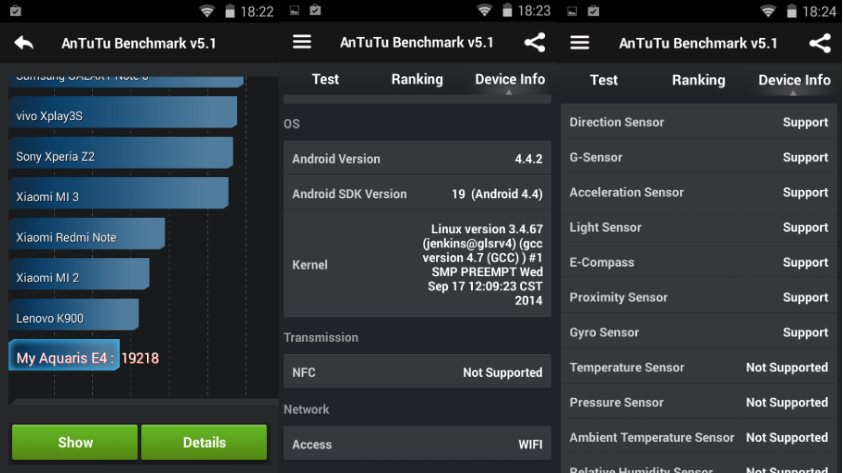Select the Gyro Sensor row
Screen dimensions: 843x473
pyautogui.click(x=698, y=332)
